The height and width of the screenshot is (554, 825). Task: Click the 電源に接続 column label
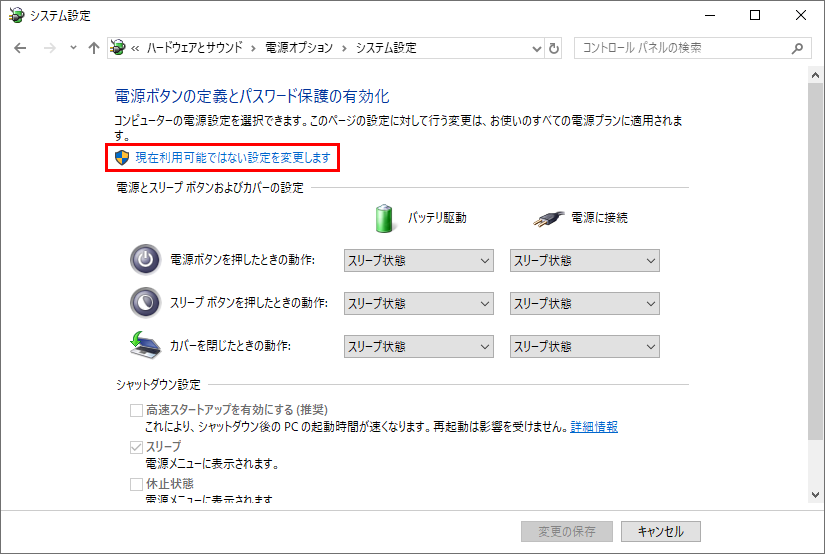click(599, 218)
